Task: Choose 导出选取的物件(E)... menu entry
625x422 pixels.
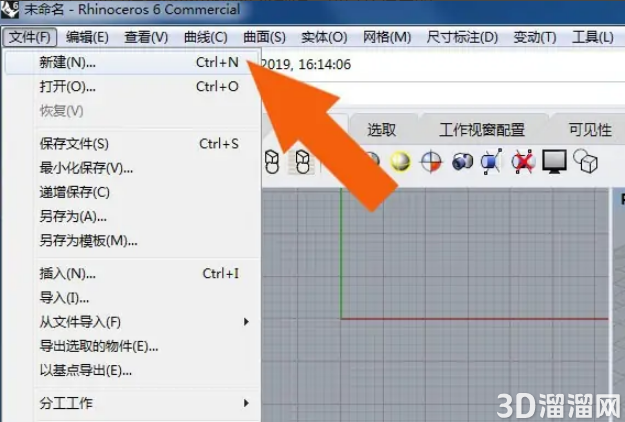Action: coord(132,346)
